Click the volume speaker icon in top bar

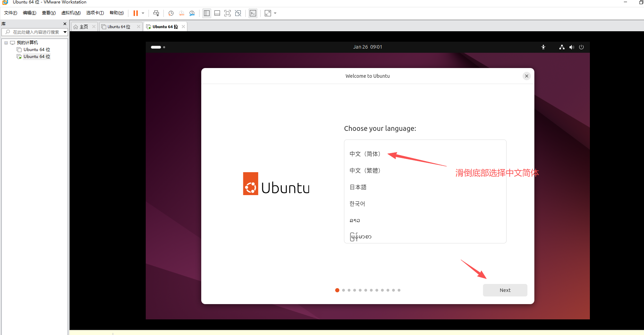click(571, 47)
